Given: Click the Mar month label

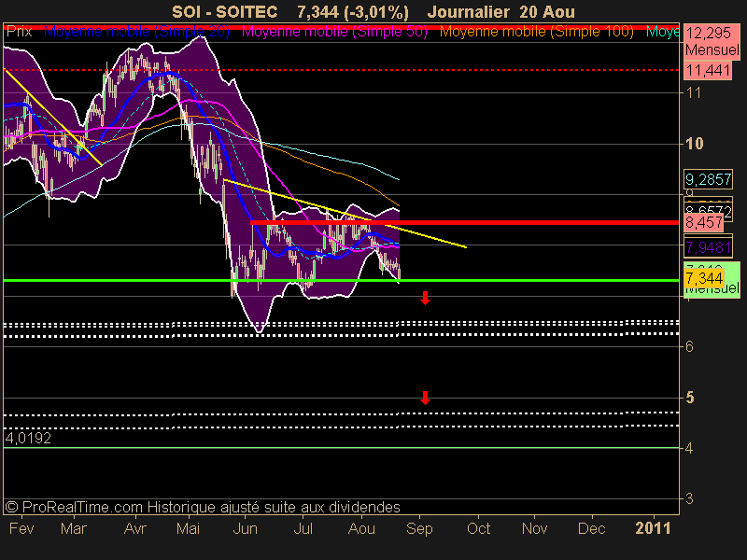Looking at the screenshot, I should click(74, 528).
